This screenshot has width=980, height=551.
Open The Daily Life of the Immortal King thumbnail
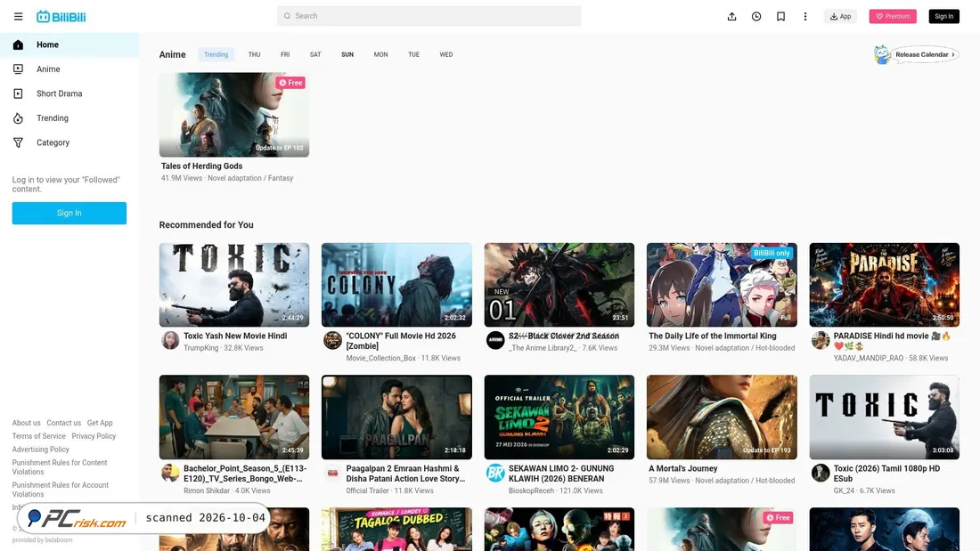722,285
